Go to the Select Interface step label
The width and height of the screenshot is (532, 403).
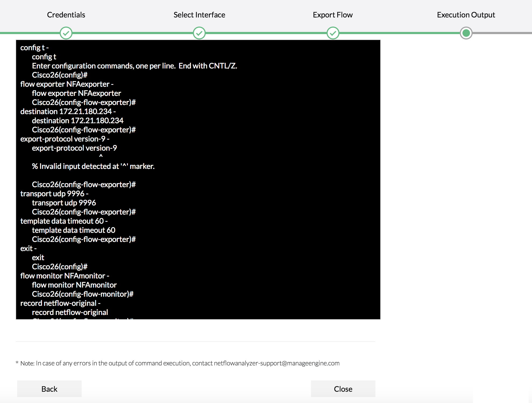point(199,15)
